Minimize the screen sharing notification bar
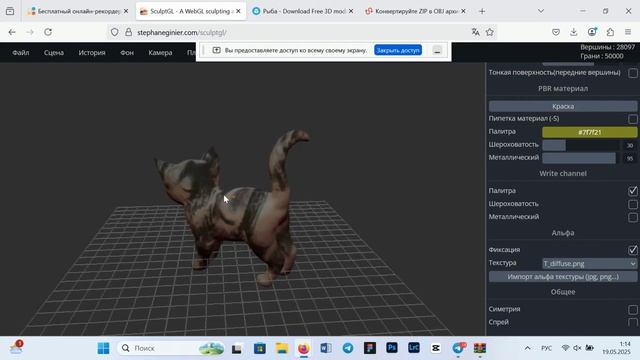This screenshot has width=640, height=360. (437, 51)
